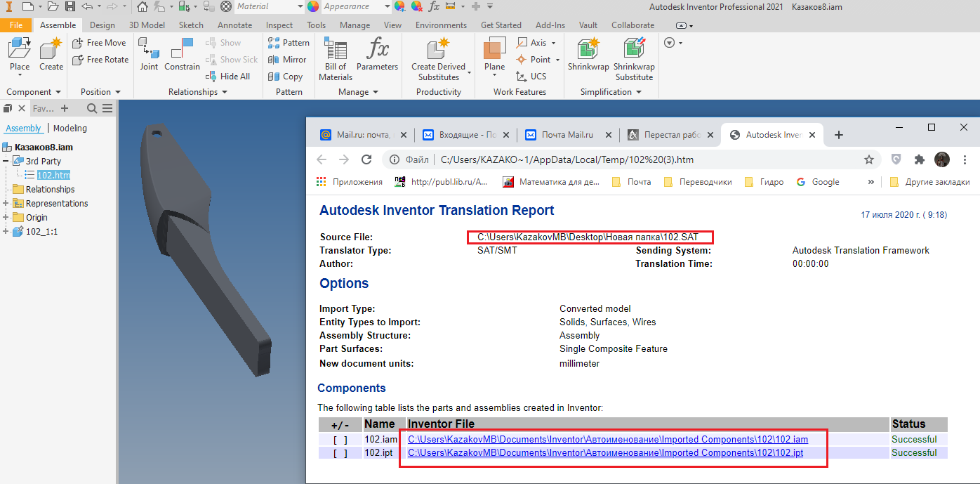The height and width of the screenshot is (484, 980).
Task: Click the Chrome address bar
Action: click(632, 159)
